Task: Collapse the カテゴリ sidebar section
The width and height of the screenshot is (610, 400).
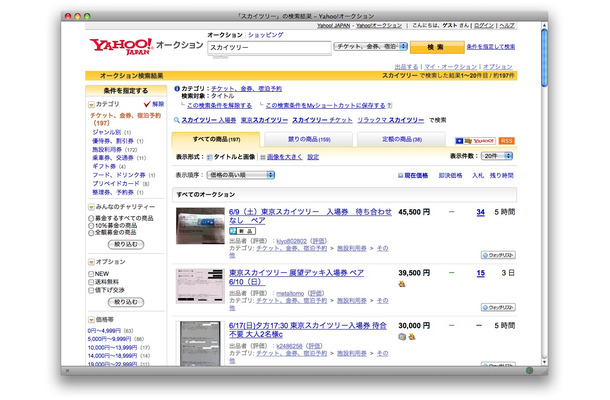Action: tap(91, 104)
